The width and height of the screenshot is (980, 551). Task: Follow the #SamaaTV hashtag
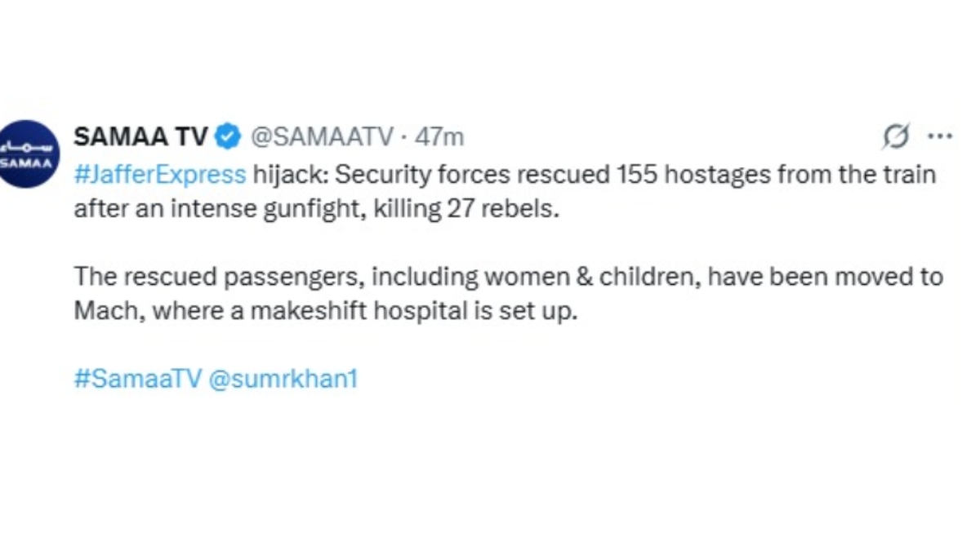(x=137, y=380)
